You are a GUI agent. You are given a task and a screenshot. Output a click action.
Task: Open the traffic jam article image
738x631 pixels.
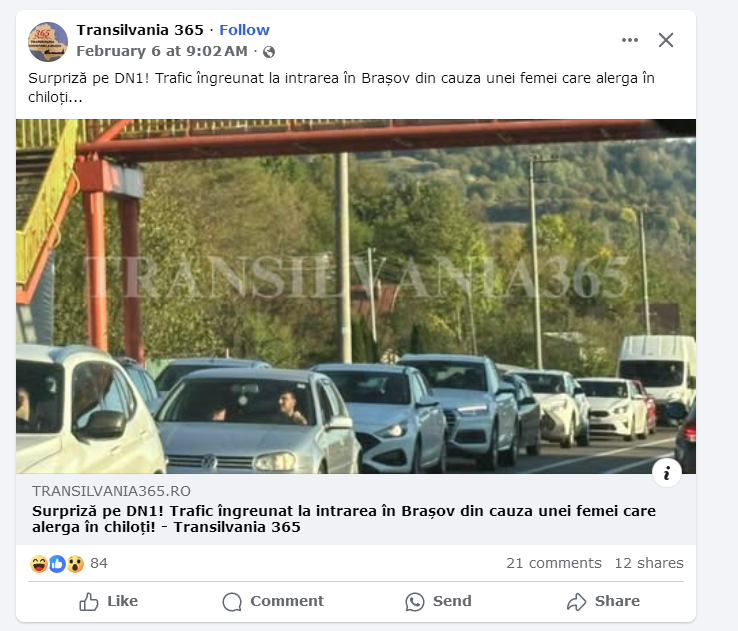(x=356, y=296)
